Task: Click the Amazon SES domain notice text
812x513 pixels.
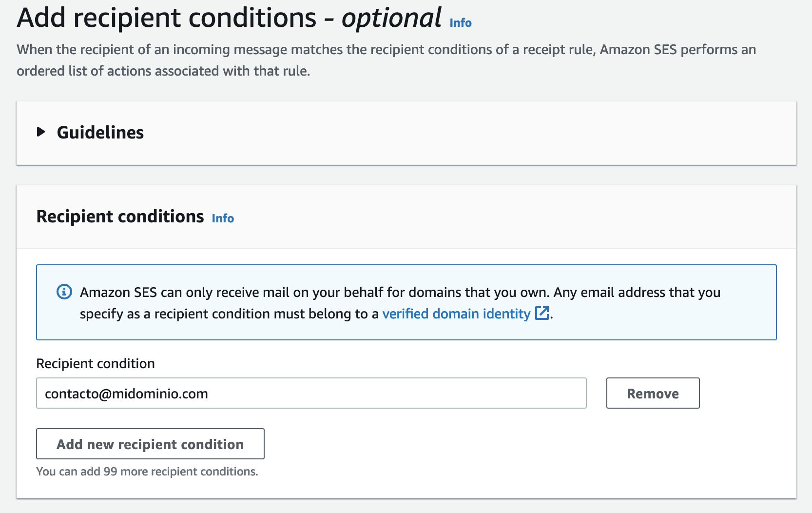Action: pyautogui.click(x=400, y=292)
